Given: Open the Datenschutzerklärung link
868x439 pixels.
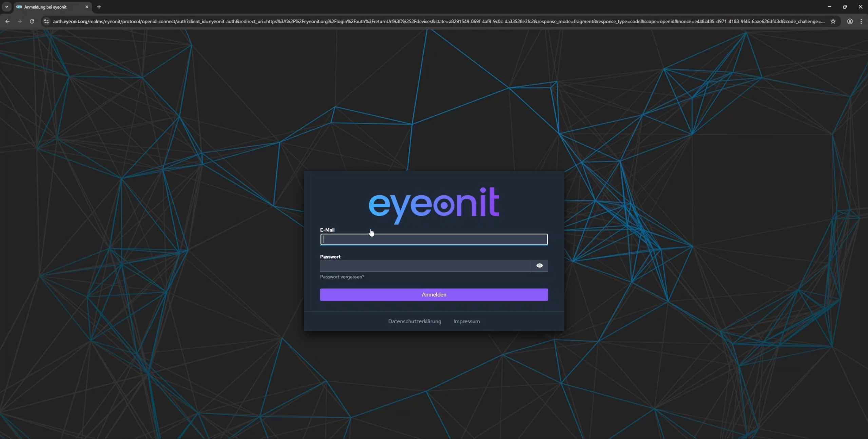Looking at the screenshot, I should point(414,321).
